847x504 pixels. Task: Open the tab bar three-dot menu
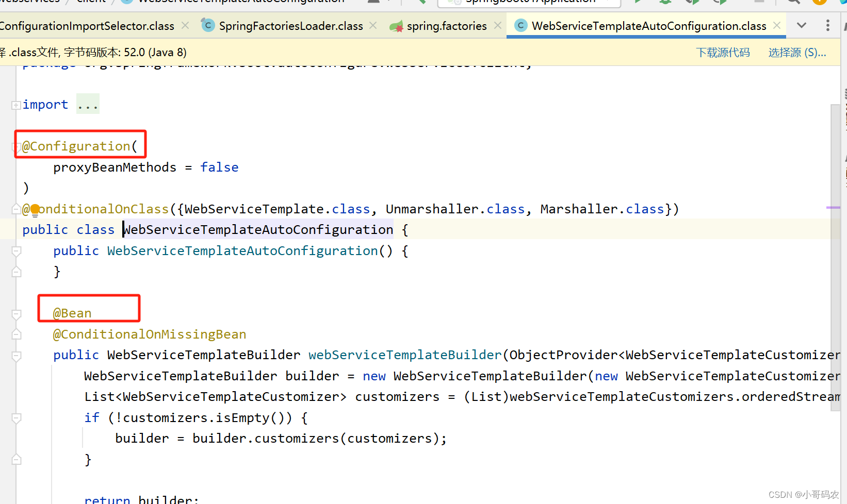[x=827, y=25]
